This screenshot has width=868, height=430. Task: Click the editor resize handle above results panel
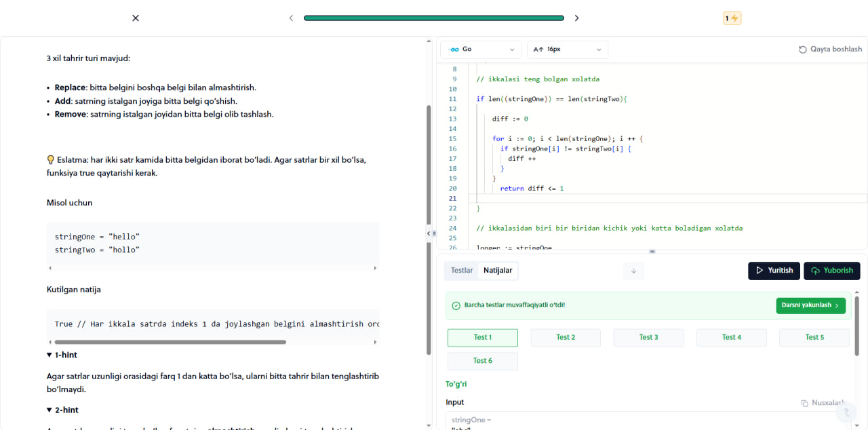pyautogui.click(x=652, y=252)
